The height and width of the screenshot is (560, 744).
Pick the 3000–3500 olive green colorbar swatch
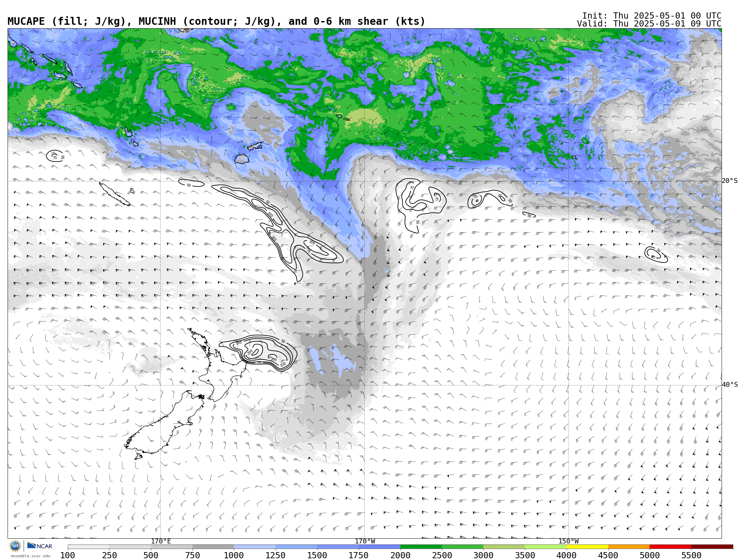point(504,547)
